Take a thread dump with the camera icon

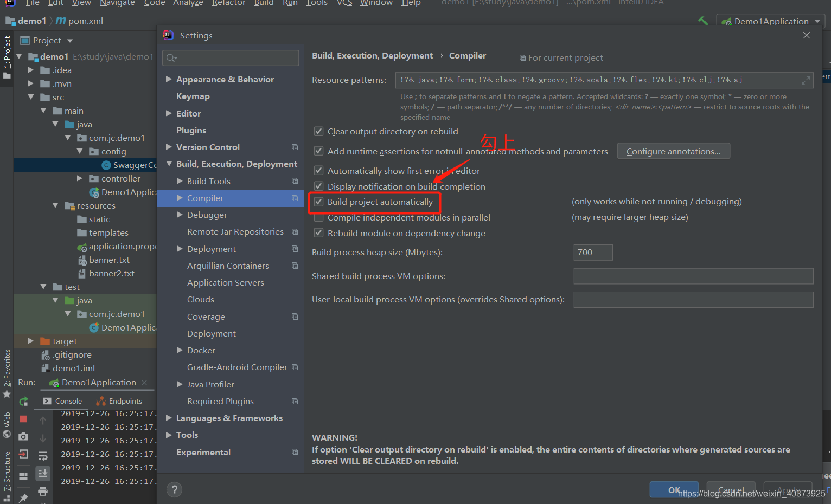[x=23, y=437]
